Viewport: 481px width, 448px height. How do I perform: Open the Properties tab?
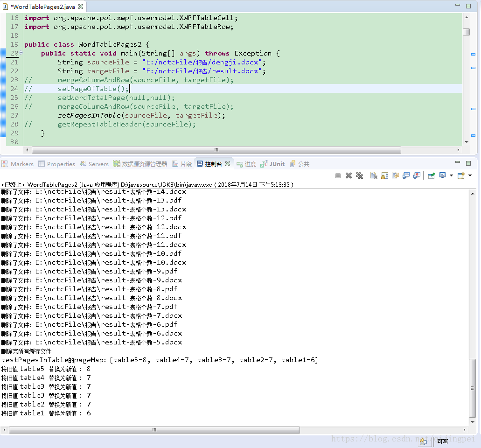point(57,164)
